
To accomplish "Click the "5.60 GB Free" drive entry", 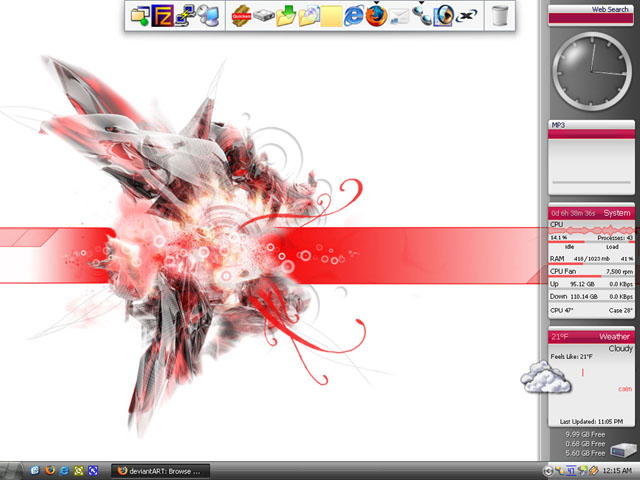I will pos(585,453).
